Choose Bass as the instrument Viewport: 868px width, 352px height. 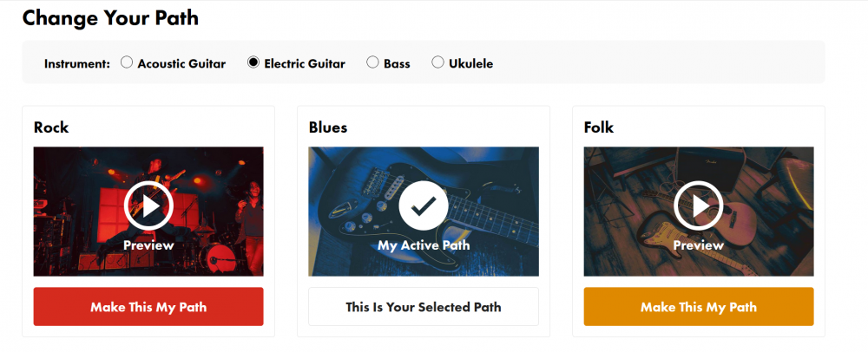(372, 62)
